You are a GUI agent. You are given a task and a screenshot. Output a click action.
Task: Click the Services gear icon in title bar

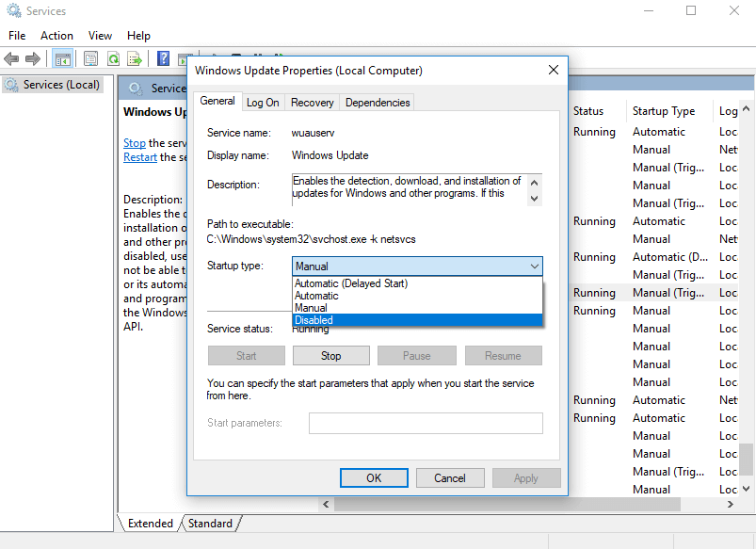coord(14,10)
